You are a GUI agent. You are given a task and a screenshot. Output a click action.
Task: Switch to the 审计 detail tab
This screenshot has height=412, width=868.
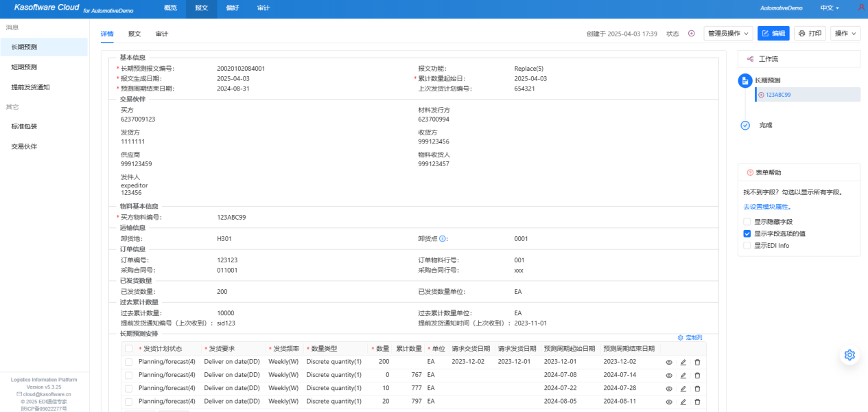[161, 34]
